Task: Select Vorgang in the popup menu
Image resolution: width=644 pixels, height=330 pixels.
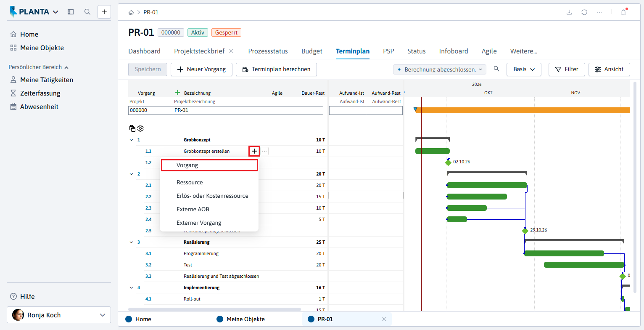Action: (209, 165)
